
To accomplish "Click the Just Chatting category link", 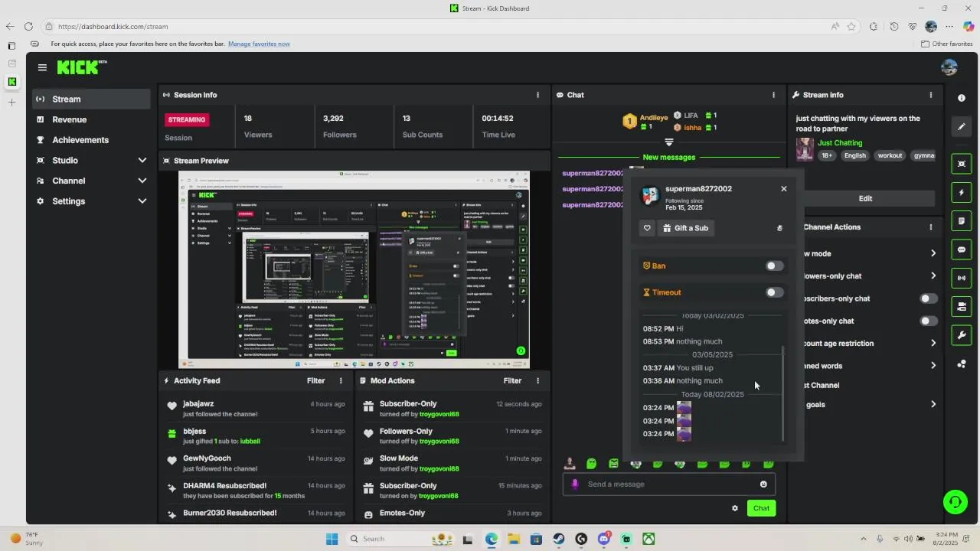I will click(x=840, y=143).
